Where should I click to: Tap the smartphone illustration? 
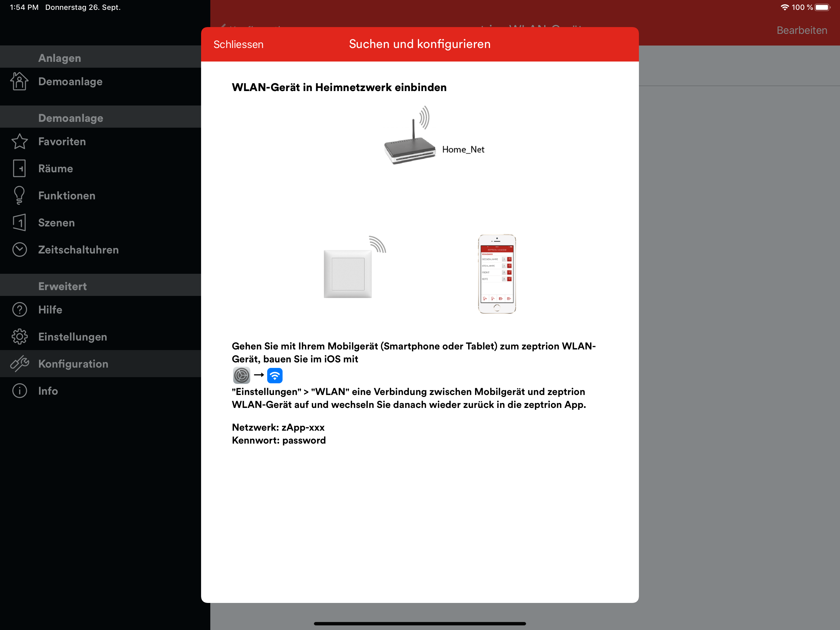click(x=496, y=273)
